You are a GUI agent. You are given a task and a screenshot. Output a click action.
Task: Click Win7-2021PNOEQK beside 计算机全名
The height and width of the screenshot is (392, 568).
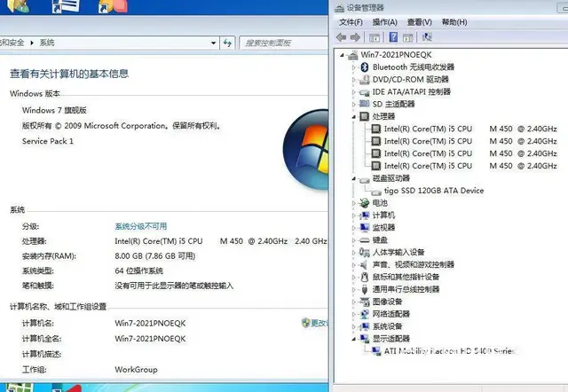click(150, 339)
